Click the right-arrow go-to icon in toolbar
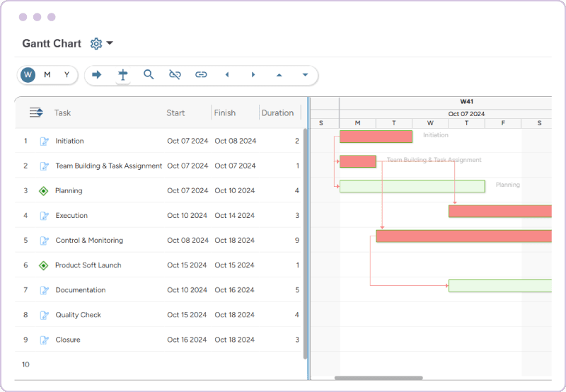The width and height of the screenshot is (566, 392). pyautogui.click(x=97, y=75)
